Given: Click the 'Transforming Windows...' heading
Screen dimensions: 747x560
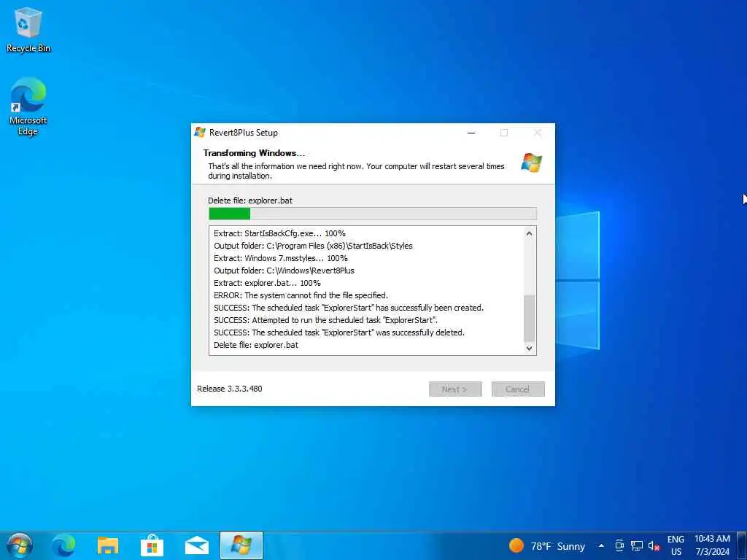Looking at the screenshot, I should [x=254, y=153].
